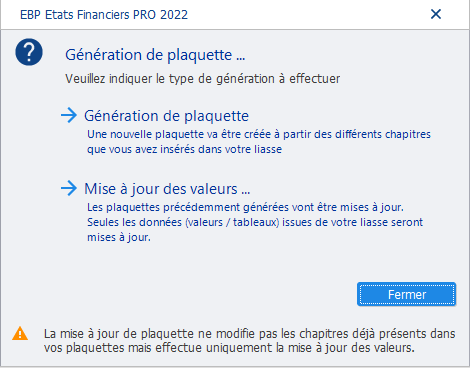Click the blue question mark icon
Image resolution: width=470 pixels, height=368 pixels.
29,52
